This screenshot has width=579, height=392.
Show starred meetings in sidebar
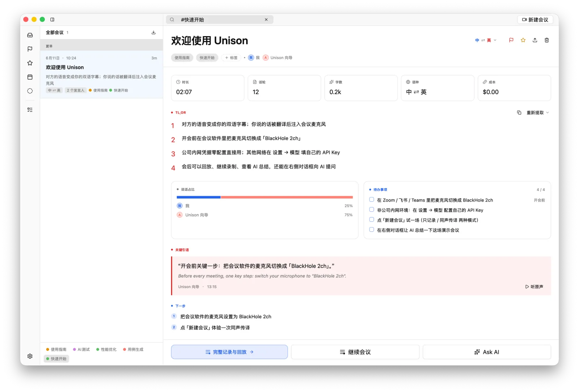click(30, 63)
